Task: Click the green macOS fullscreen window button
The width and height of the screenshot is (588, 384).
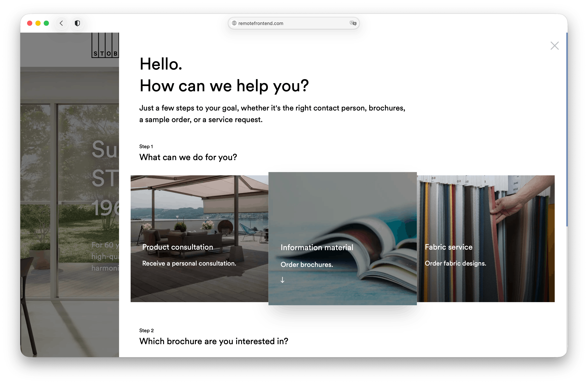Action: 46,23
